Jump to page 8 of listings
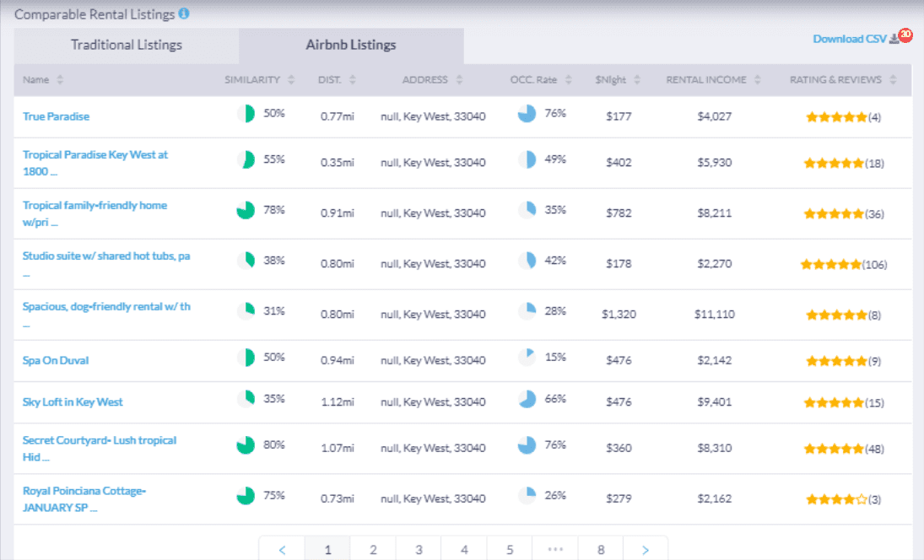 (601, 549)
